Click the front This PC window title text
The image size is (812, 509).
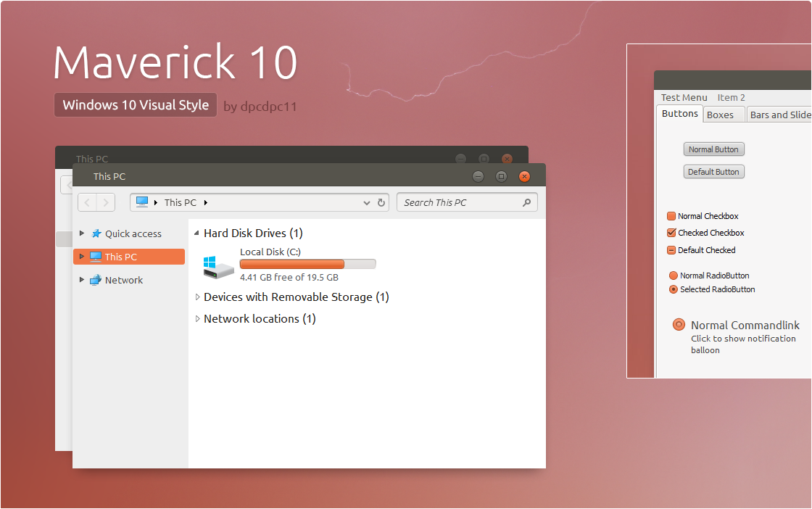tap(109, 177)
